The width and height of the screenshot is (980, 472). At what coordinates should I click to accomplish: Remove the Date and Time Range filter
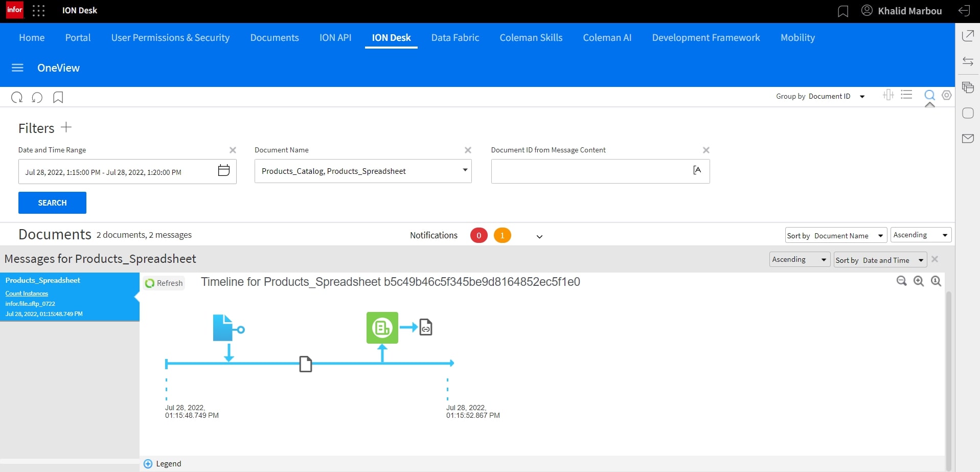tap(233, 150)
